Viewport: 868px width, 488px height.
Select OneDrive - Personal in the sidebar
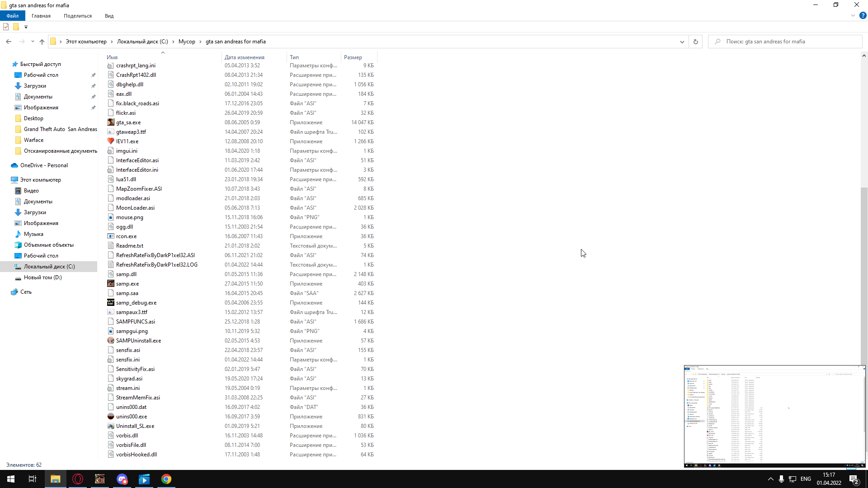click(44, 165)
